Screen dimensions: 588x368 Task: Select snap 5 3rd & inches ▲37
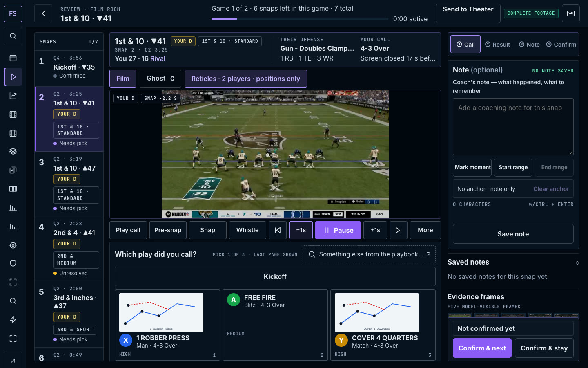point(69,314)
